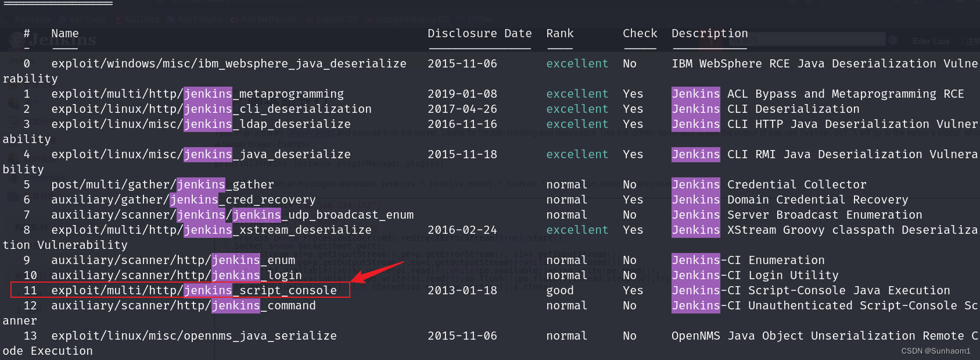Click 'Yes' check value for jenkins_script_console
Viewport: 980px width, 360px height.
click(633, 290)
